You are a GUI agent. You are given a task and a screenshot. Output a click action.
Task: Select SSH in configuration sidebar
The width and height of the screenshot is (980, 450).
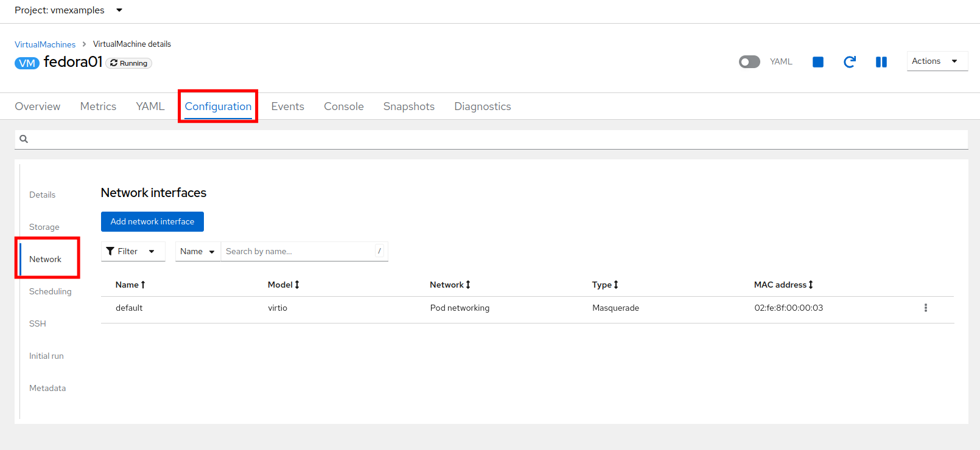[38, 324]
